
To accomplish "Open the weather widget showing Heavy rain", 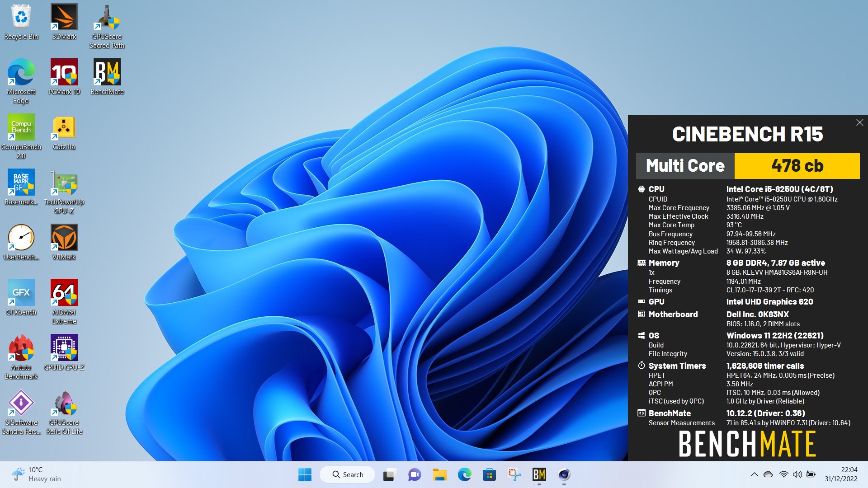I will pyautogui.click(x=36, y=474).
